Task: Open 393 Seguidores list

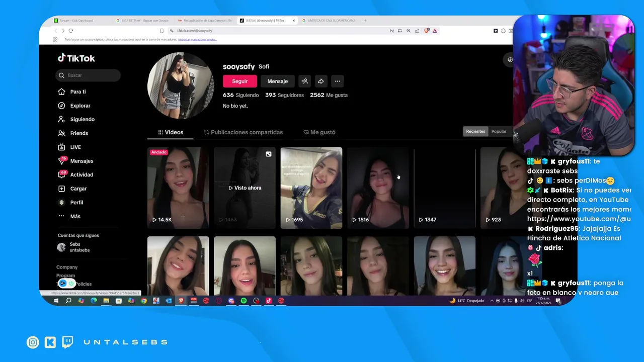Action: coord(284,95)
